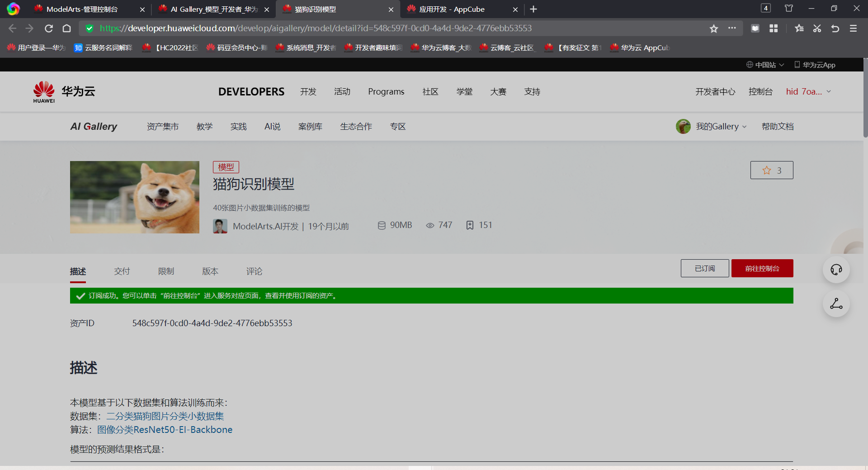Open AI说 in AI Gallery nav
Screen dimensions: 868x470
272,127
